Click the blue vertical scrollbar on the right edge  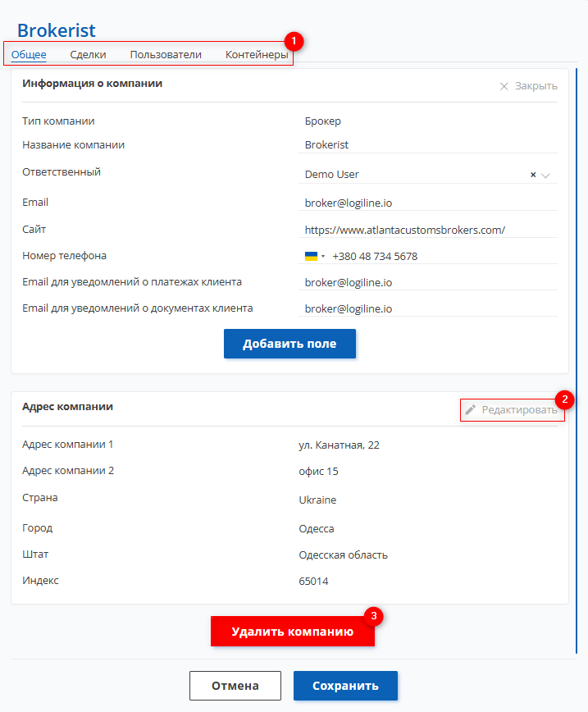[577, 361]
